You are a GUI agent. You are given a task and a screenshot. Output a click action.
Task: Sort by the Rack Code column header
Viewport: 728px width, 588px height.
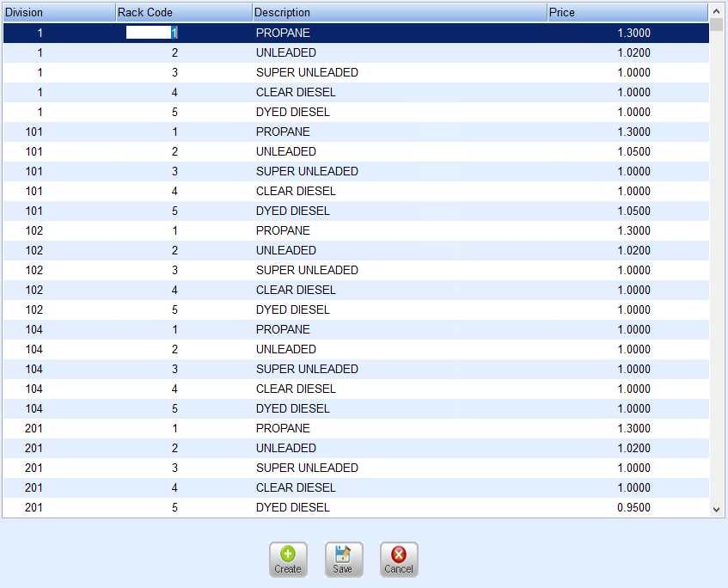pyautogui.click(x=184, y=13)
